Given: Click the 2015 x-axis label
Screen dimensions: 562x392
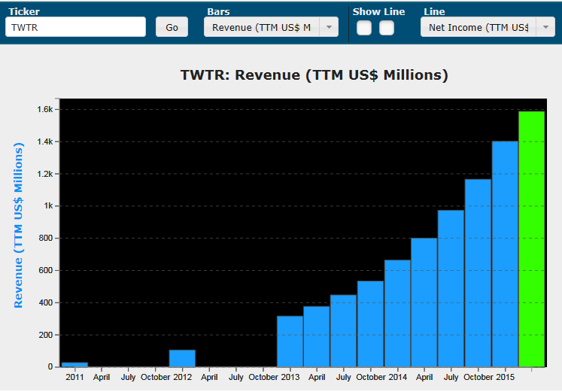Looking at the screenshot, I should pos(506,377).
